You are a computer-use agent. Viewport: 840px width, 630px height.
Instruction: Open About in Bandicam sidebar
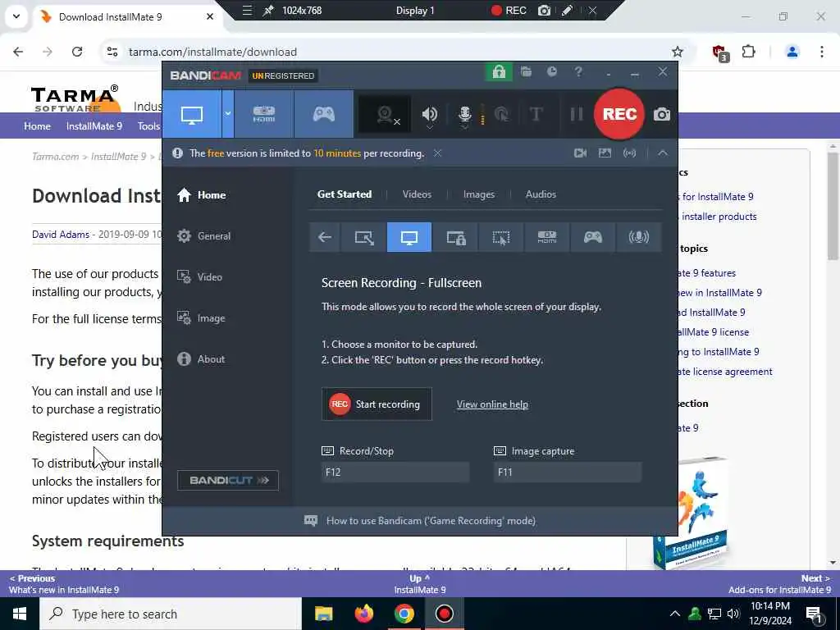(201, 359)
